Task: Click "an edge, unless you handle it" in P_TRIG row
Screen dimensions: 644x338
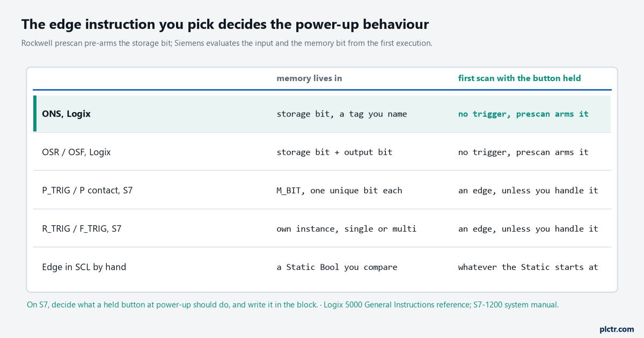Action: pos(528,190)
